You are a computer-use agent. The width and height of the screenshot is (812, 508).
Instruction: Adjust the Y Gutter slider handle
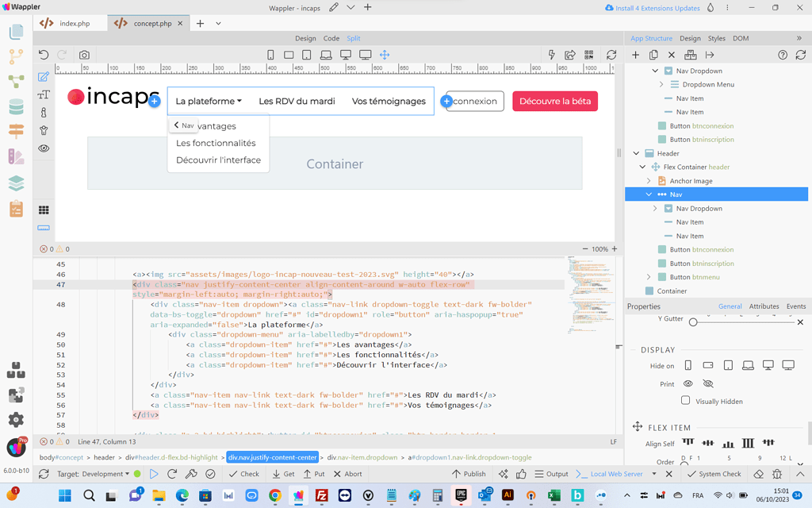(693, 322)
